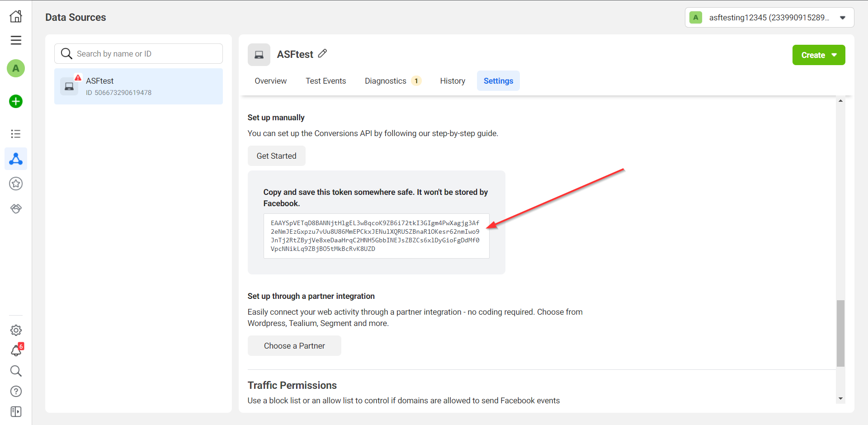The height and width of the screenshot is (425, 868).
Task: Select ASFtest data source in list
Action: tap(138, 86)
